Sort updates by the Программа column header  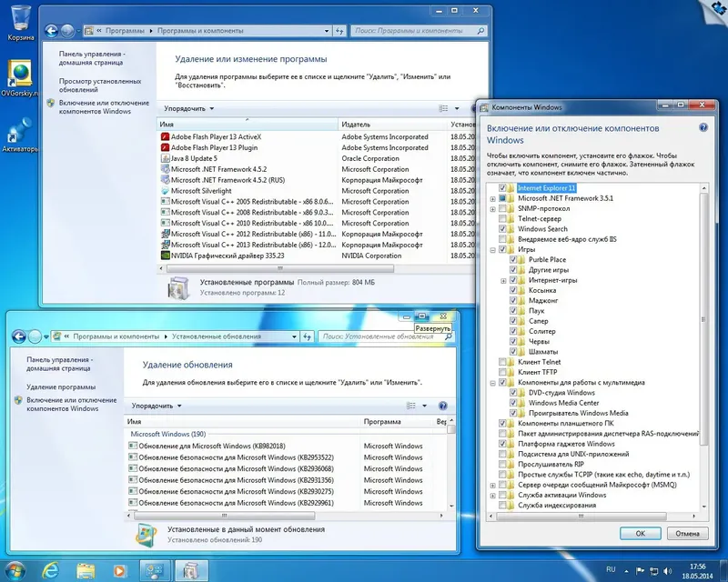point(397,421)
